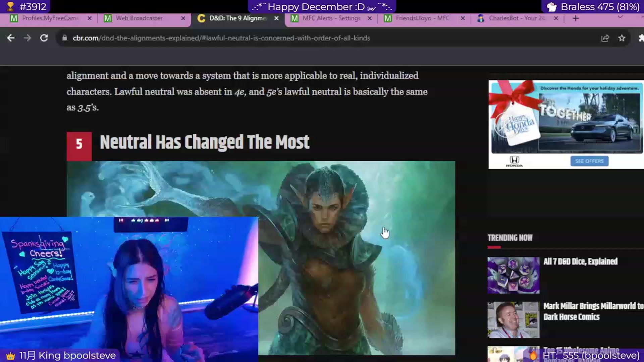This screenshot has width=644, height=362.
Task: Bookmark page with the star icon
Action: pos(622,38)
